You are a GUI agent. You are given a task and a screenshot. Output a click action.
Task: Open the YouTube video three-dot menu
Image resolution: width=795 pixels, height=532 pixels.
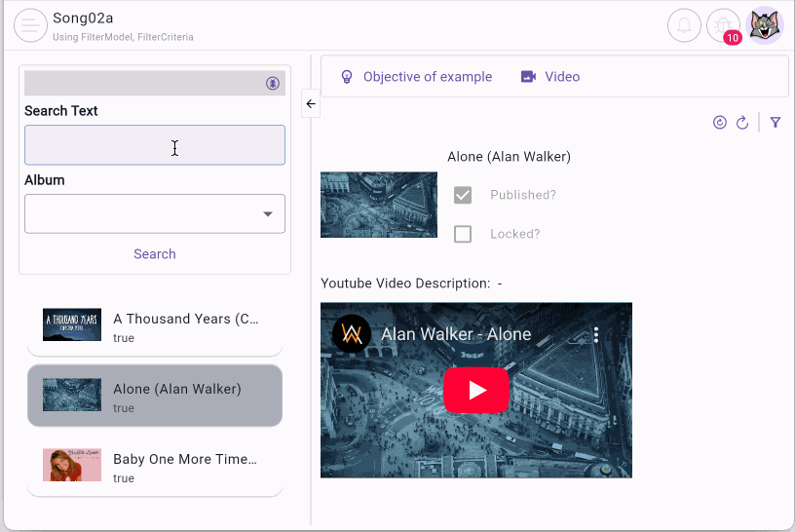pos(596,334)
